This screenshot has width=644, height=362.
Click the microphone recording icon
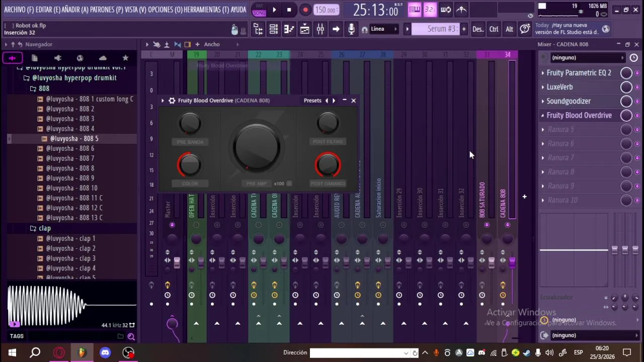click(x=352, y=29)
